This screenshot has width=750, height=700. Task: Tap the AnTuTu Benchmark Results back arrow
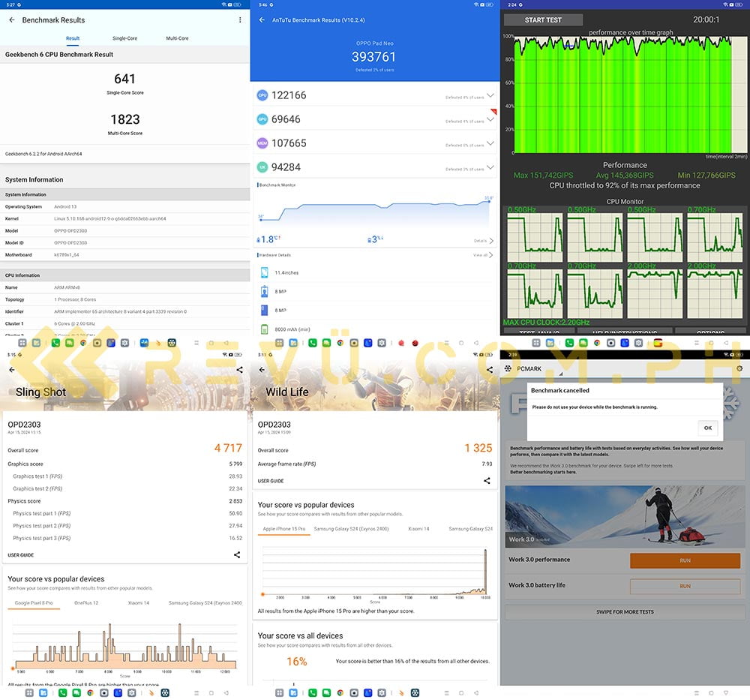click(x=262, y=20)
